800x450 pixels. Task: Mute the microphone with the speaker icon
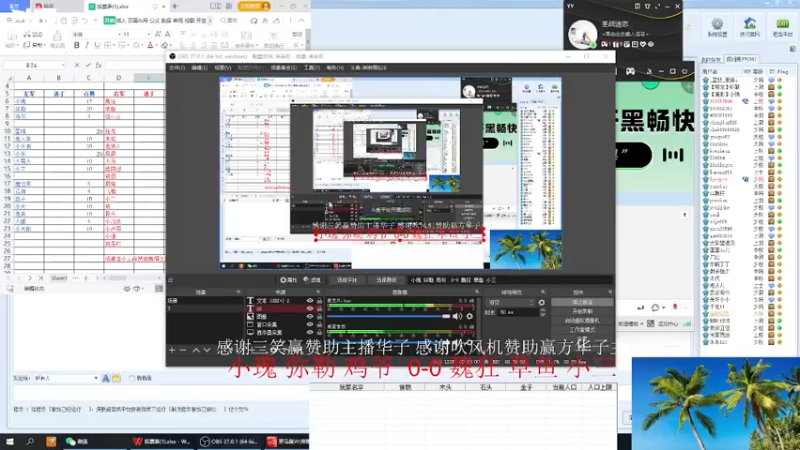tap(457, 316)
